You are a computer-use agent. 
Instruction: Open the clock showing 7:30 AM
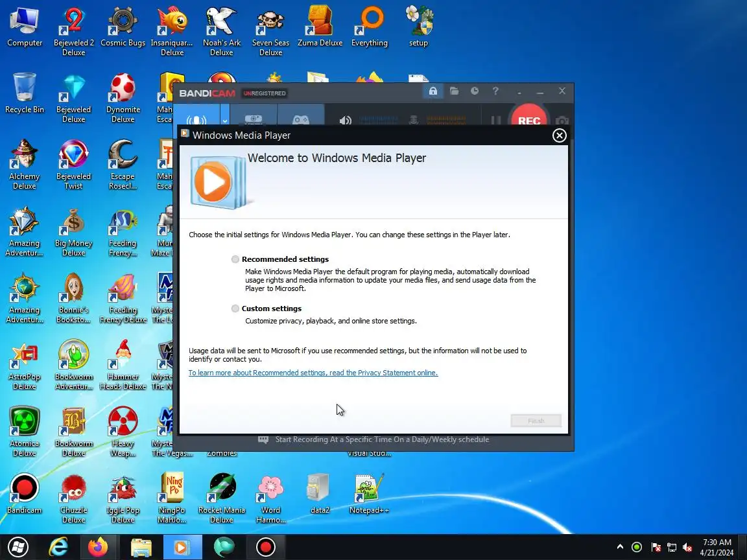pyautogui.click(x=717, y=547)
